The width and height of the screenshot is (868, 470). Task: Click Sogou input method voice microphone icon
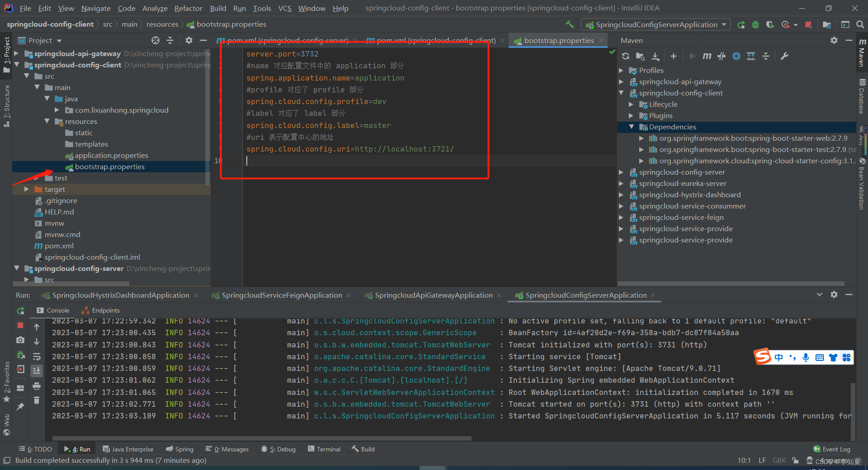pos(806,357)
